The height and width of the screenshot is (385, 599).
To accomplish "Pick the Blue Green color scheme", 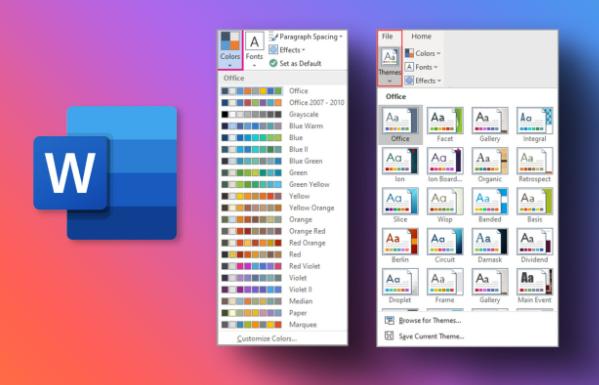I will click(283, 161).
